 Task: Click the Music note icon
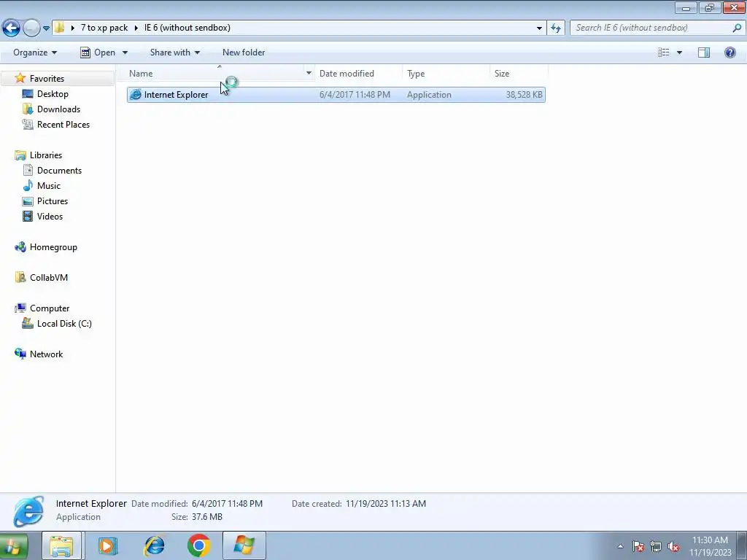pos(28,186)
